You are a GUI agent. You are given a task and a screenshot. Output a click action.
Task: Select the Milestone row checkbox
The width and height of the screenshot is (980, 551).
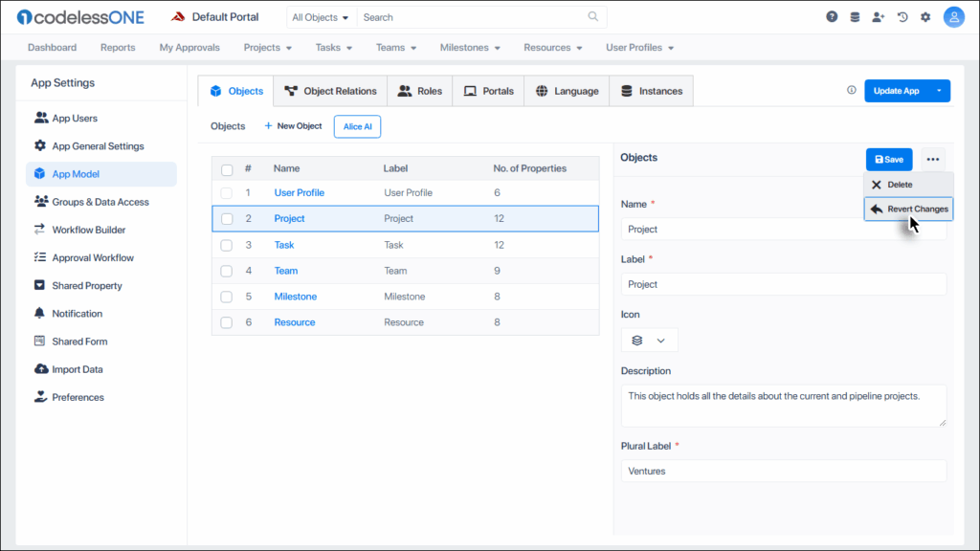click(x=227, y=297)
